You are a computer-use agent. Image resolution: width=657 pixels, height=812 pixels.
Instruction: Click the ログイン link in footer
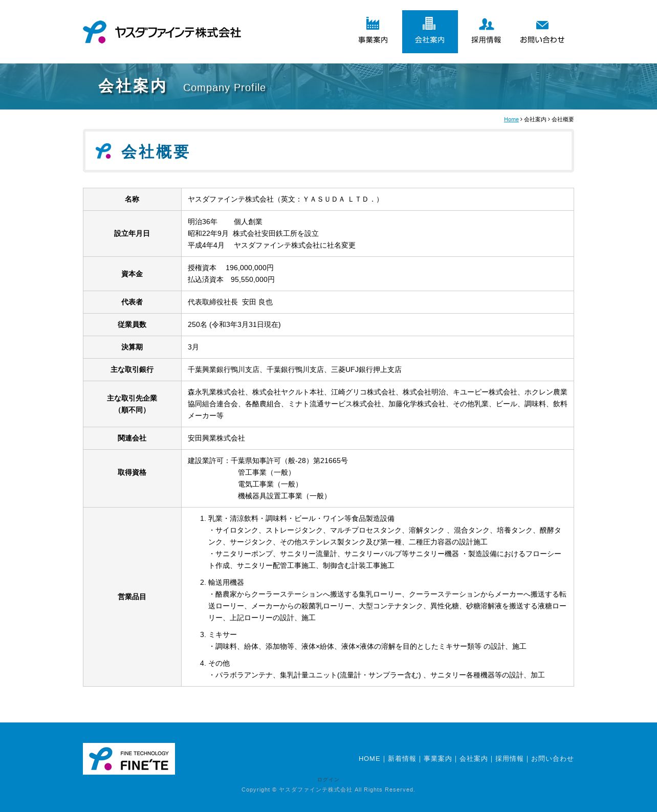328,780
